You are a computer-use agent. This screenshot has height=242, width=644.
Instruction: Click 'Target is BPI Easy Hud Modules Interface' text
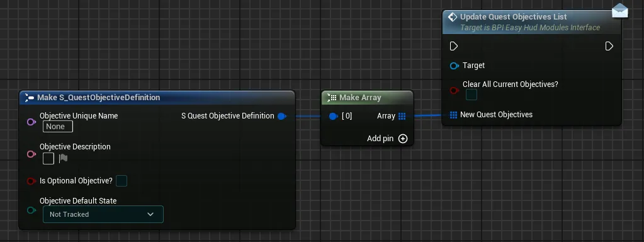coord(530,28)
